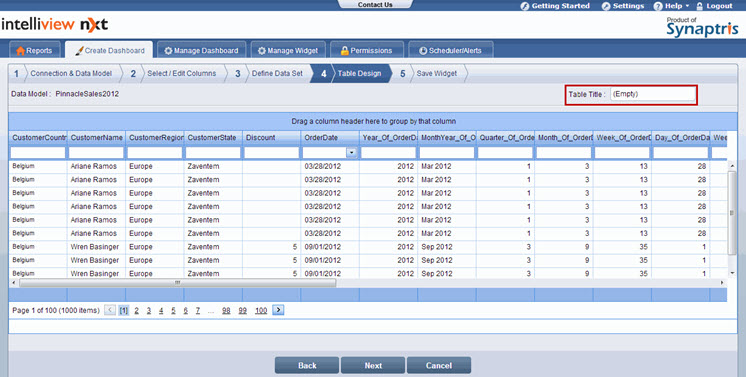746x377 pixels.
Task: Click the Back button
Action: click(307, 366)
